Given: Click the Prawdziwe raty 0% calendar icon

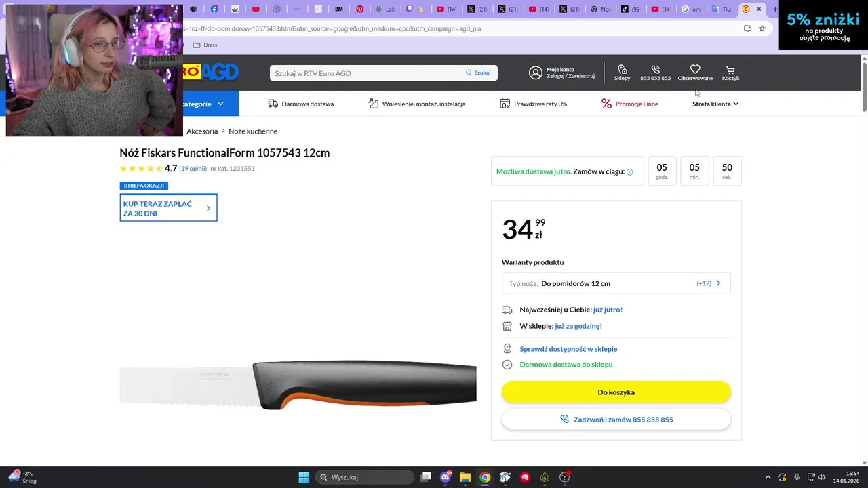Looking at the screenshot, I should click(505, 104).
